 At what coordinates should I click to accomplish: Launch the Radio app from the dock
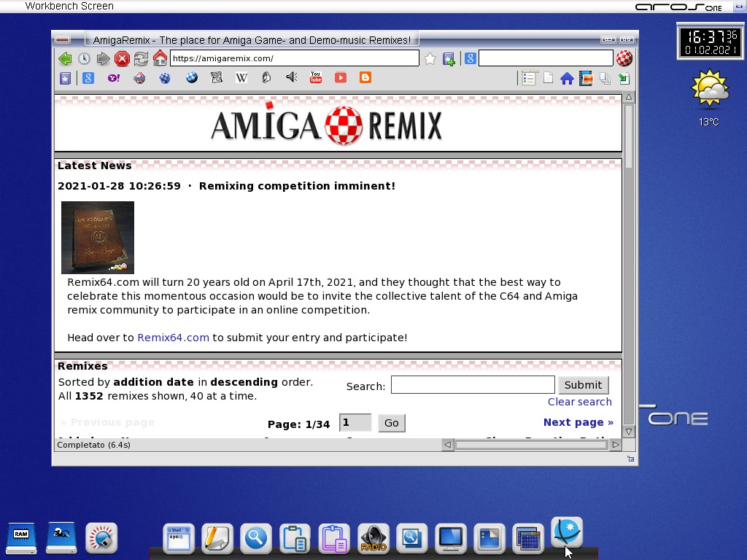pyautogui.click(x=373, y=539)
